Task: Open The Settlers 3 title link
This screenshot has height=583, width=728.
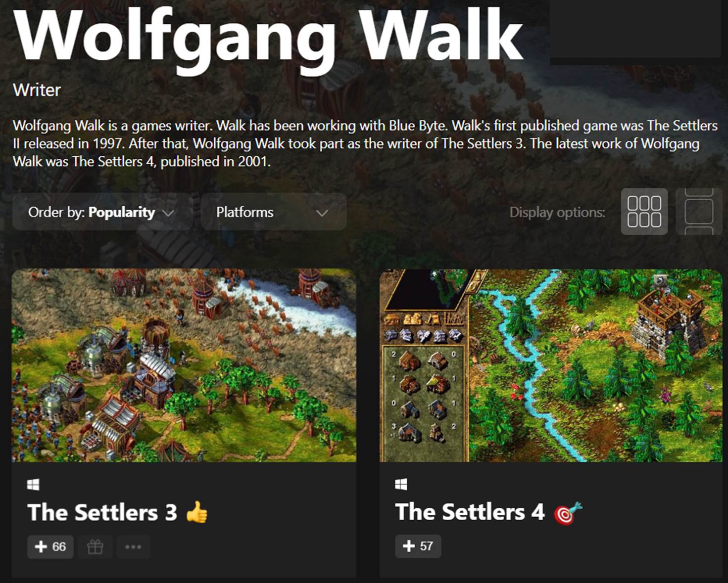Action: [x=102, y=512]
